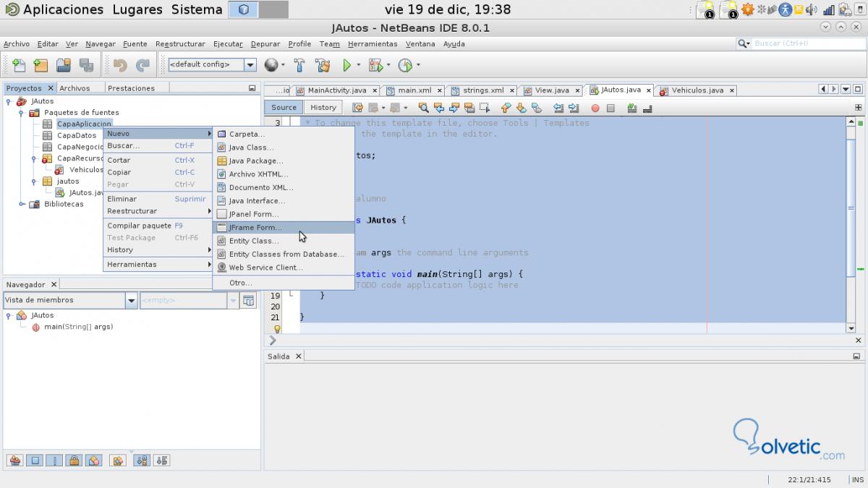Click Find Next Occurrence icon
This screenshot has width=868, height=488.
click(x=454, y=108)
